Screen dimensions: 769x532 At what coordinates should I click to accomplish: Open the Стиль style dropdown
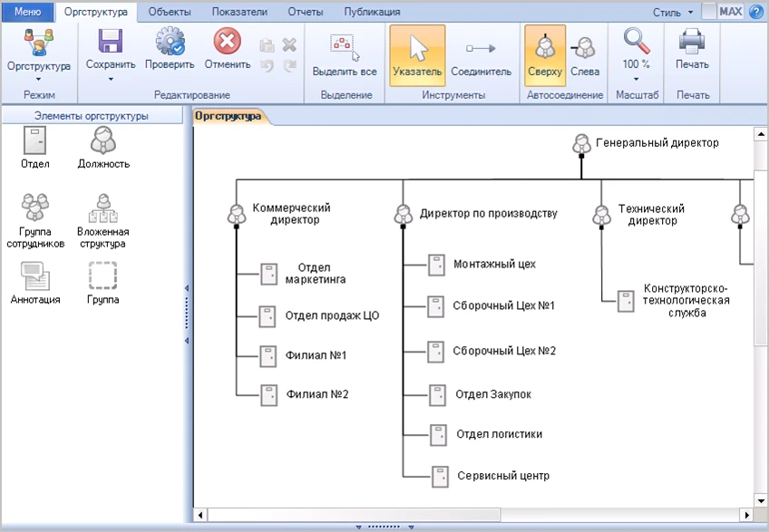click(x=673, y=12)
